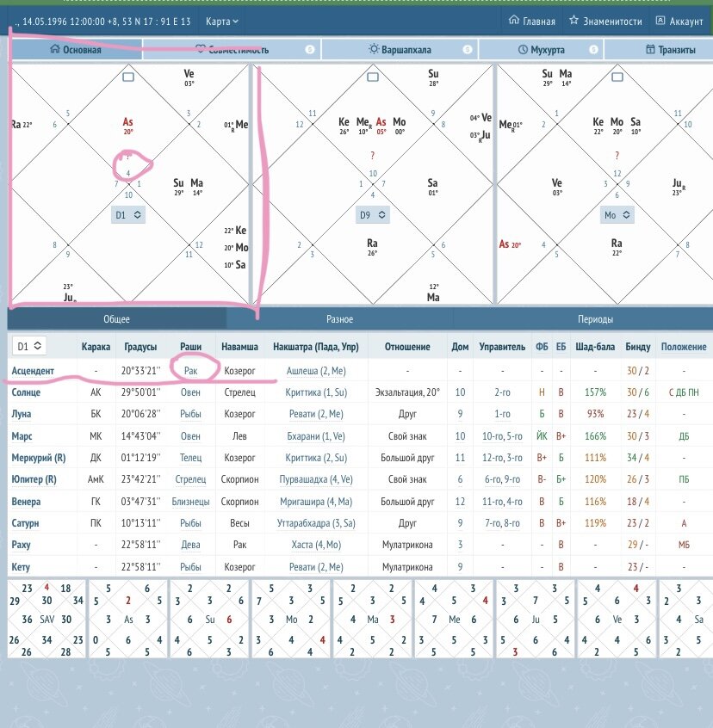The image size is (713, 728).
Task: Click the paid badge on Варшапхала tab
Action: coord(468,50)
